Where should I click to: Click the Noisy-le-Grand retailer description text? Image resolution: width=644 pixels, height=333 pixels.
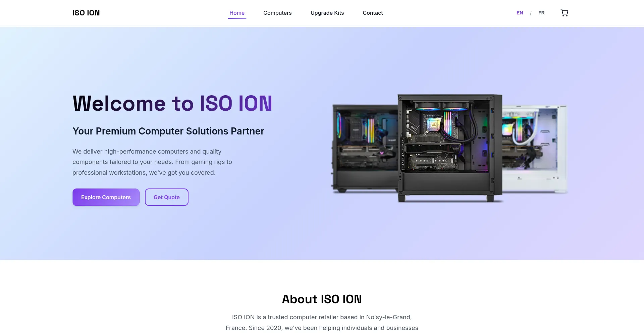coord(322,317)
